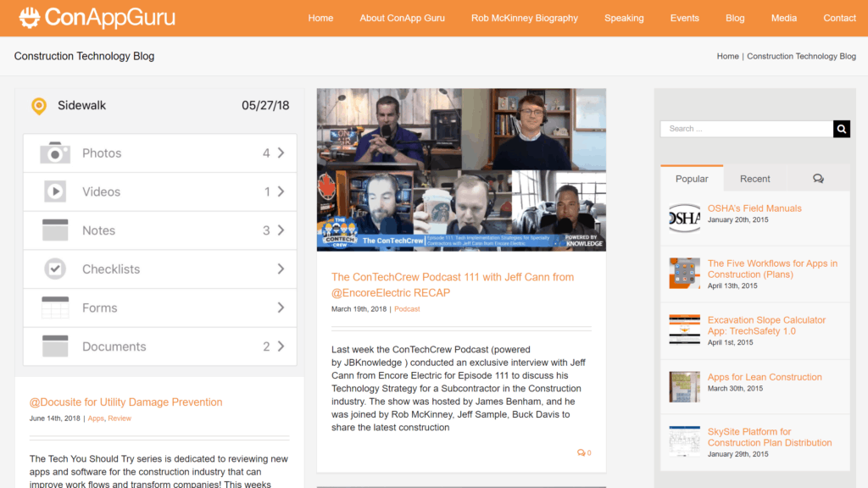Open the comments tab bubble icon
Viewport: 868px width, 488px height.
tap(818, 179)
